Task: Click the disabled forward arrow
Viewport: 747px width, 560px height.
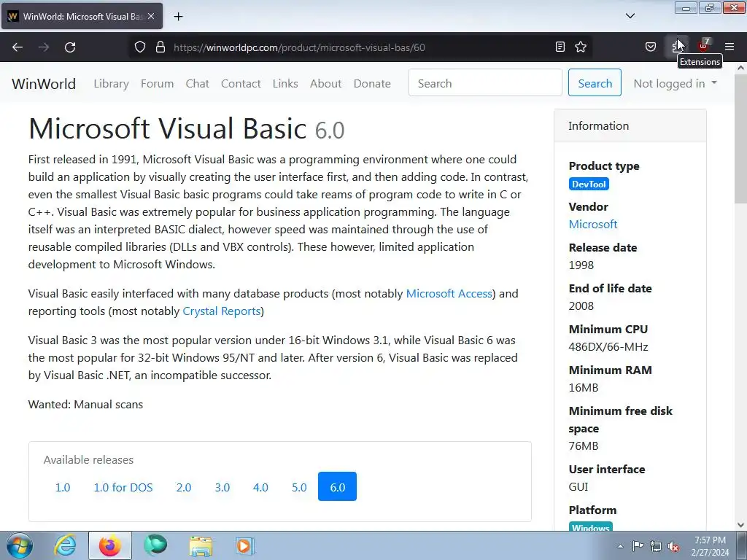Action: pyautogui.click(x=44, y=47)
